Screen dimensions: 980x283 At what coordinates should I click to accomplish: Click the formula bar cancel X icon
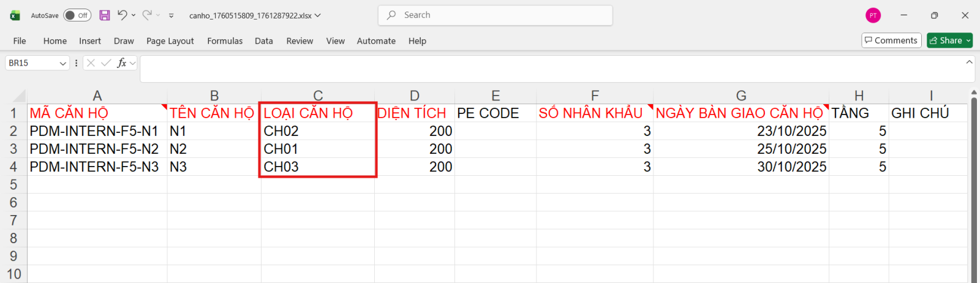(x=91, y=63)
